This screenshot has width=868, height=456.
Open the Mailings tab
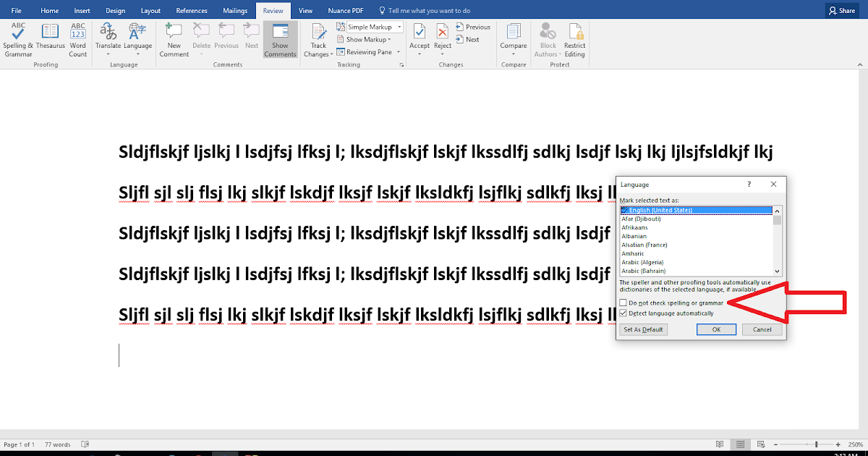pos(234,10)
